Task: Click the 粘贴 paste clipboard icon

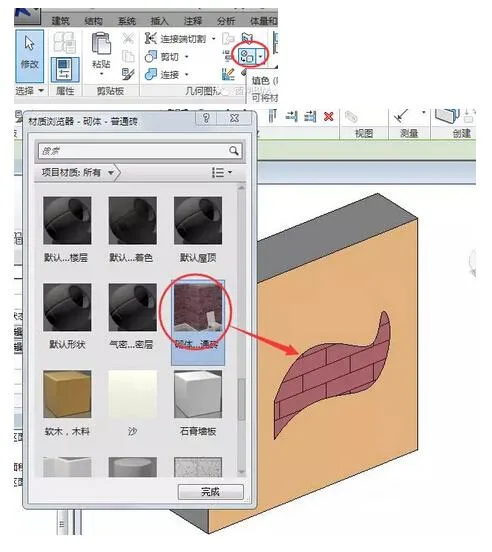Action: [101, 44]
